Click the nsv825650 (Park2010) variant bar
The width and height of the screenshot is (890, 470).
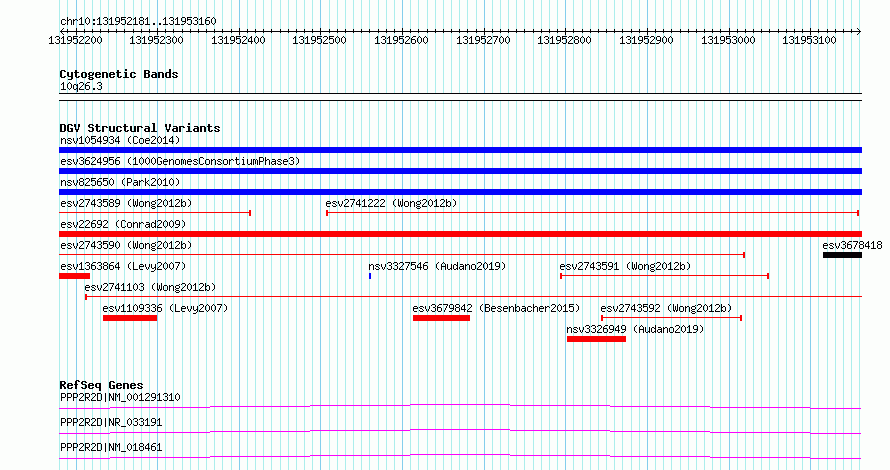460,192
